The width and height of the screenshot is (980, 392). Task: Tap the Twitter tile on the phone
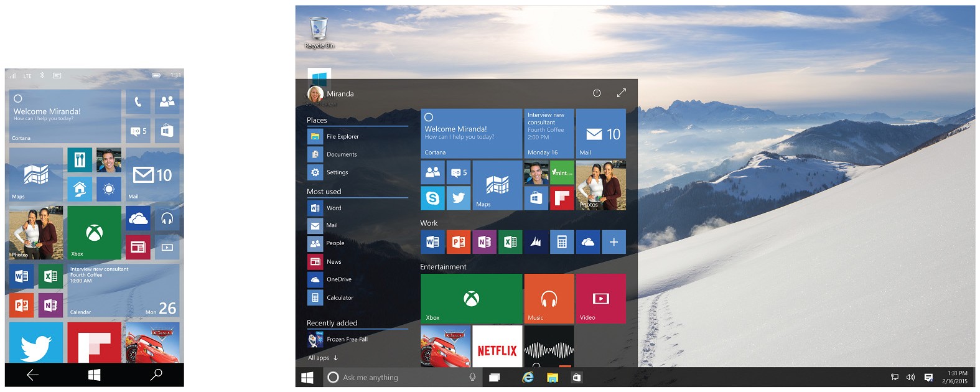coord(36,343)
